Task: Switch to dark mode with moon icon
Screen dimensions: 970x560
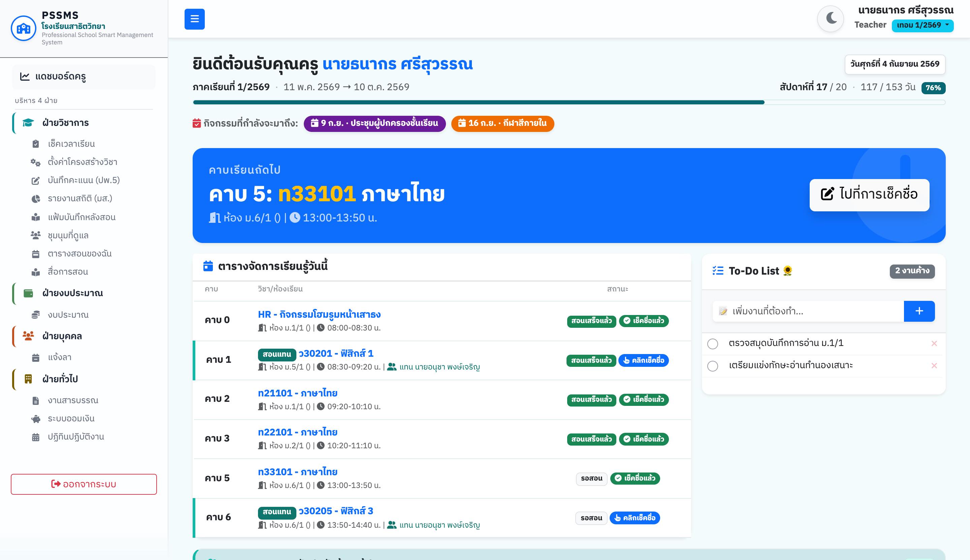Action: [831, 18]
